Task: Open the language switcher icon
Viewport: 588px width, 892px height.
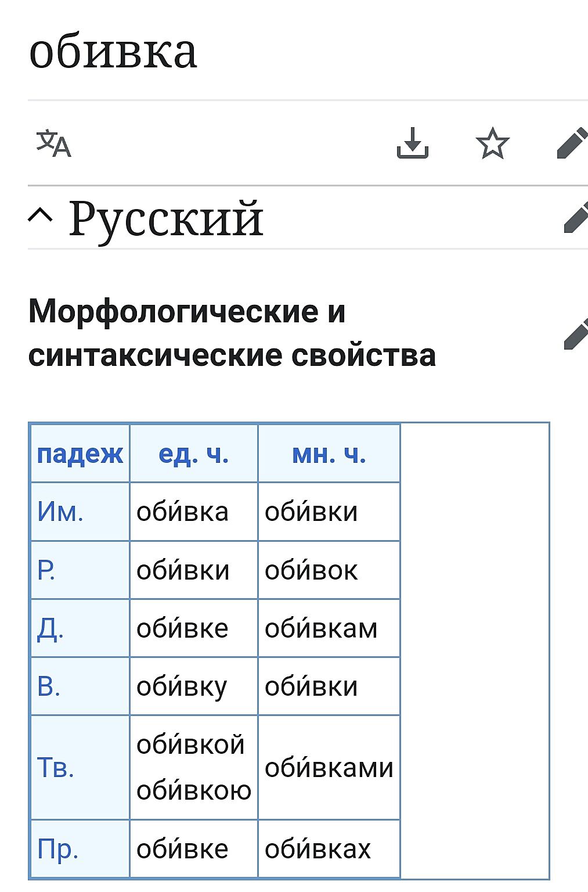Action: (x=53, y=143)
